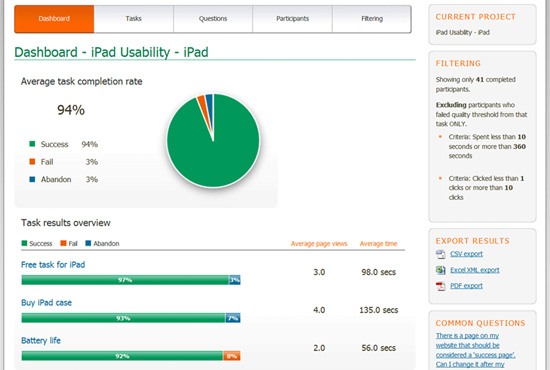The width and height of the screenshot is (550, 370).
Task: Click the 'EXPORT RESULTS' panel heading
Action: [472, 241]
